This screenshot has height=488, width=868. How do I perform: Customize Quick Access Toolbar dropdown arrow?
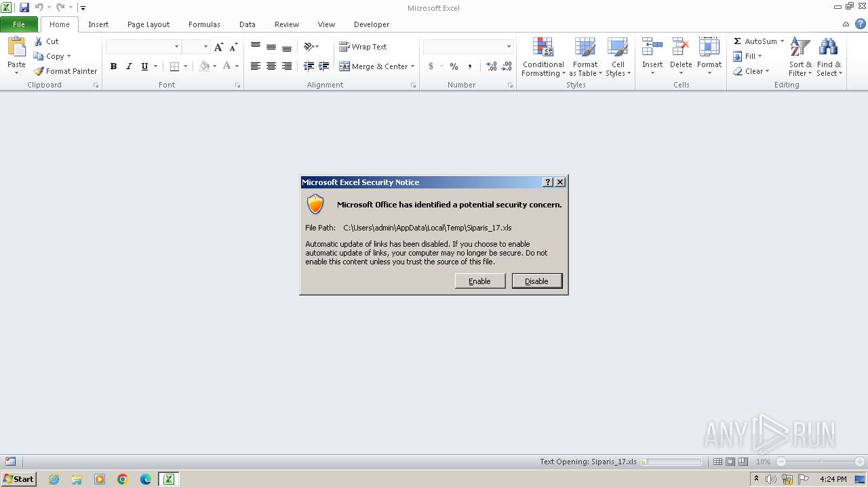point(83,8)
